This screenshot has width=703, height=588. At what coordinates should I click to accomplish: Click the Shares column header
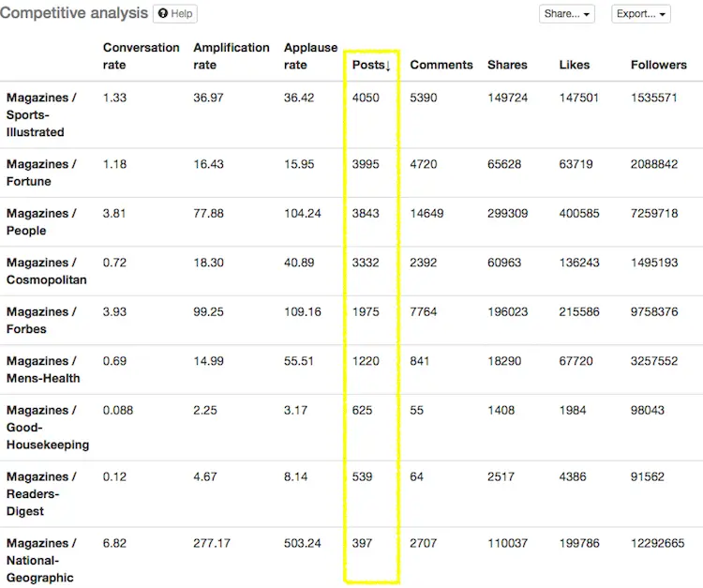point(507,65)
